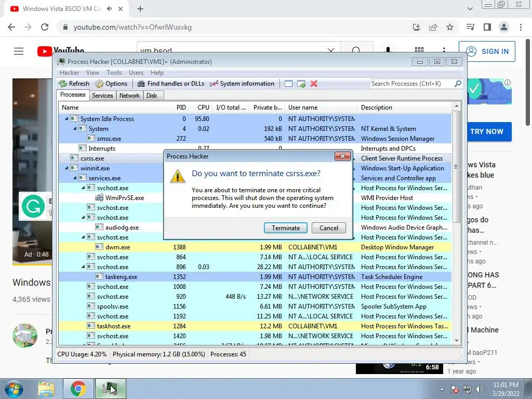
Task: Toggle Chrome side panel icon
Action: [x=487, y=27]
